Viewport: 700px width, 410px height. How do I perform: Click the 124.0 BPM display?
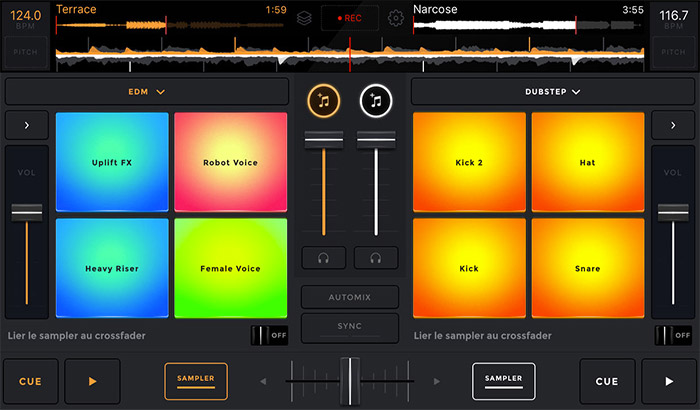click(25, 19)
